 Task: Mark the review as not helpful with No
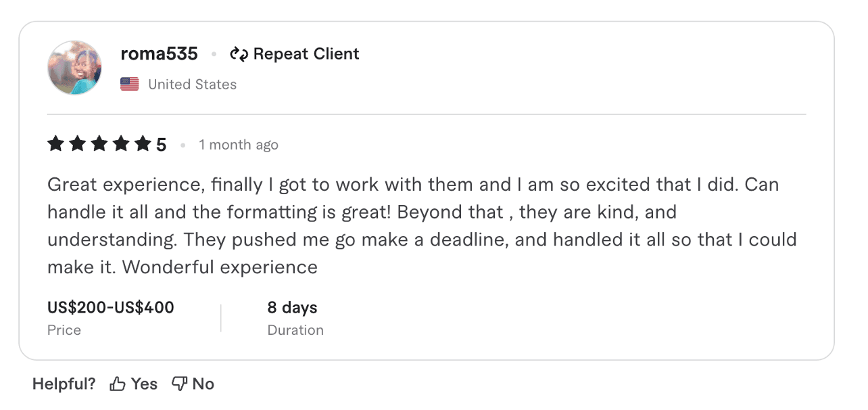pos(205,383)
